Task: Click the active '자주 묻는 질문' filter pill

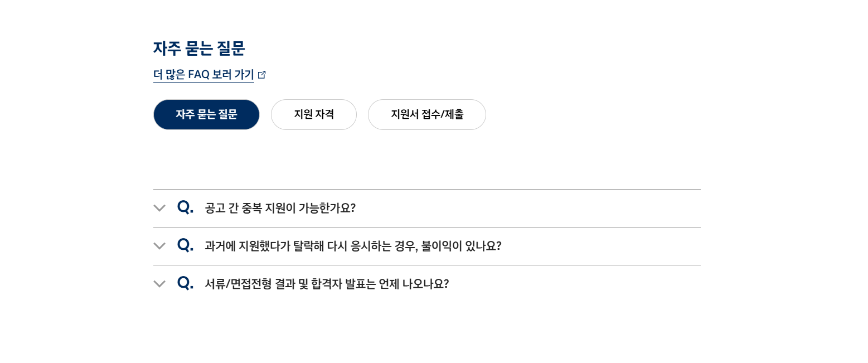Action: 206,114
